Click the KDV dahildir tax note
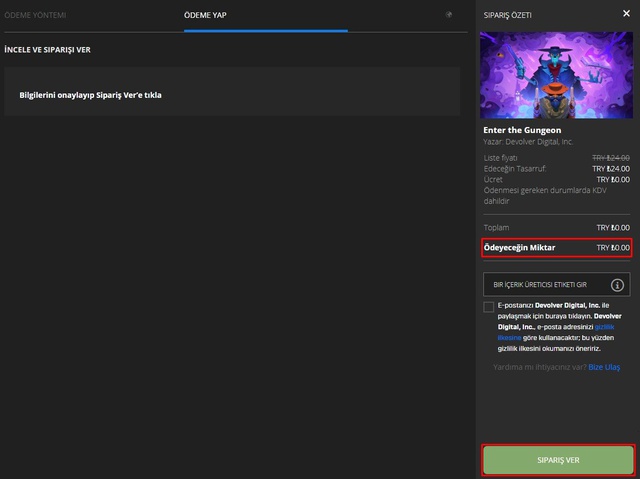 click(x=545, y=196)
